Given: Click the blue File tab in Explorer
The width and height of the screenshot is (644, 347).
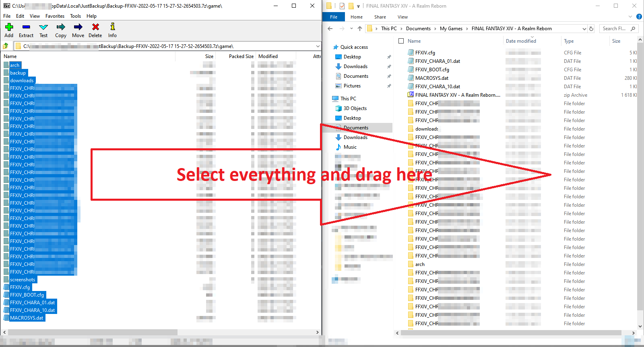Looking at the screenshot, I should [334, 17].
